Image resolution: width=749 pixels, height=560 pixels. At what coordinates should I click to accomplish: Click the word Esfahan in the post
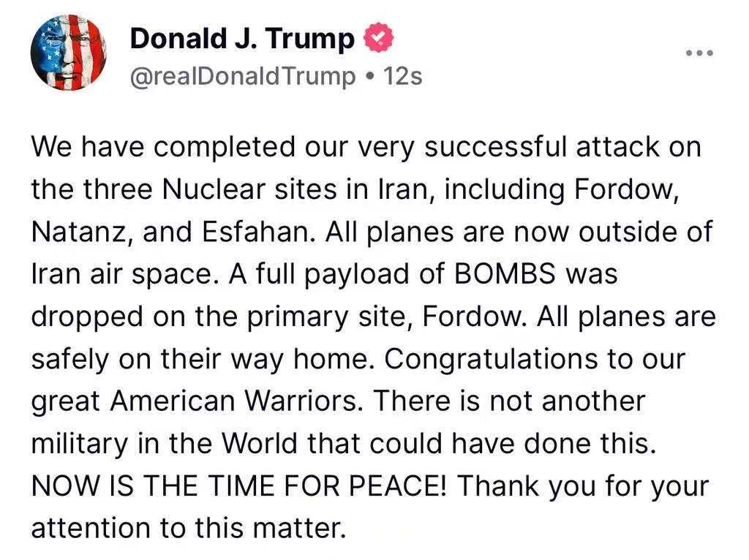257,232
